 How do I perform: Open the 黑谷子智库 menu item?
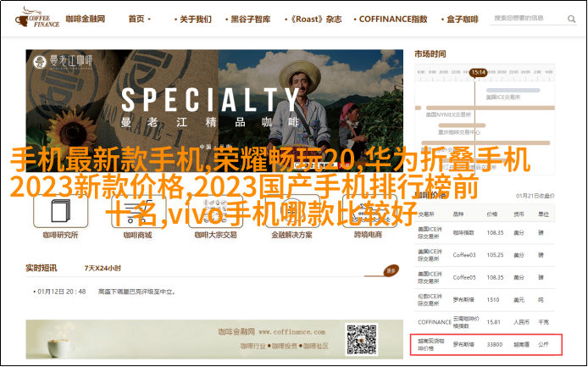(x=250, y=19)
